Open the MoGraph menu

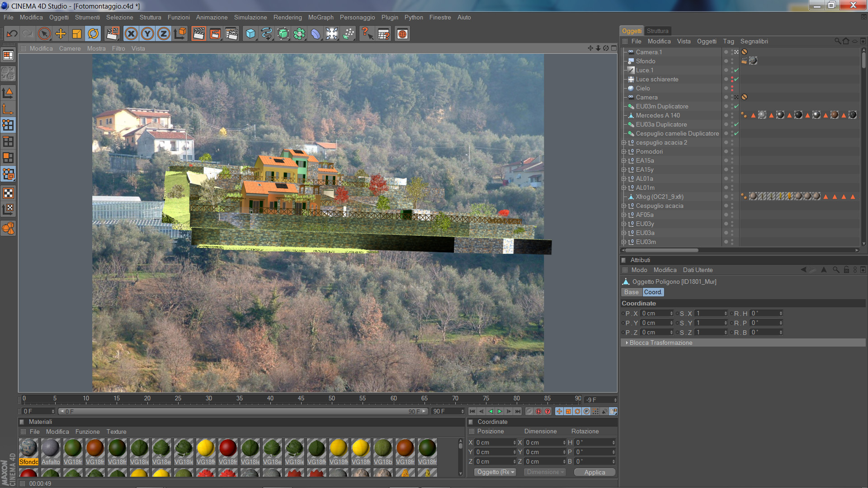[321, 17]
